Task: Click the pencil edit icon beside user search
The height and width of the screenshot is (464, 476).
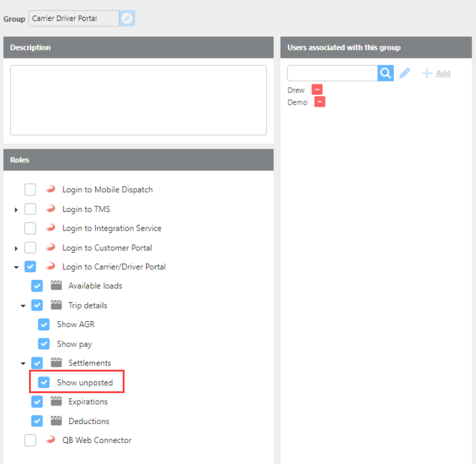Action: coord(404,73)
